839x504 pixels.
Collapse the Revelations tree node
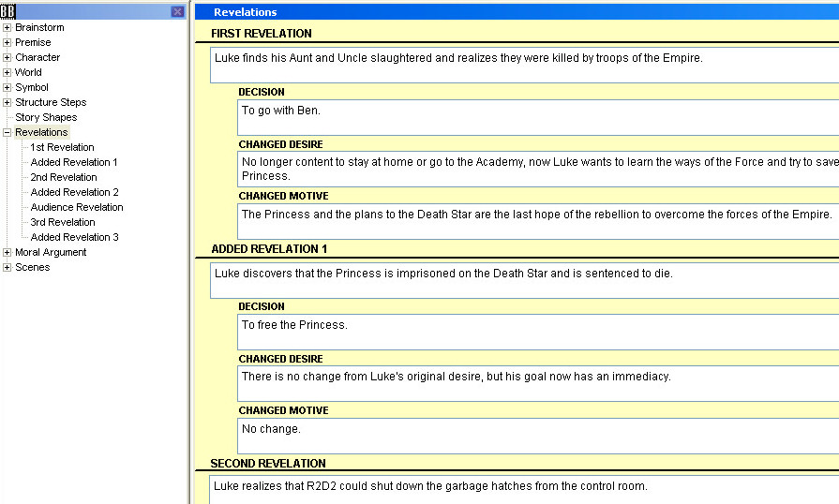coord(7,132)
